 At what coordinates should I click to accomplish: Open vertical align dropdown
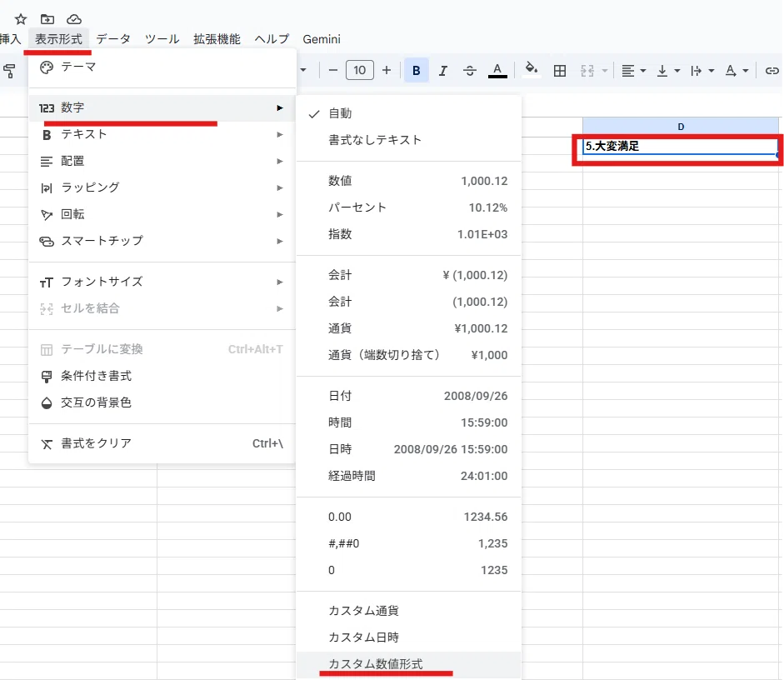coord(668,71)
